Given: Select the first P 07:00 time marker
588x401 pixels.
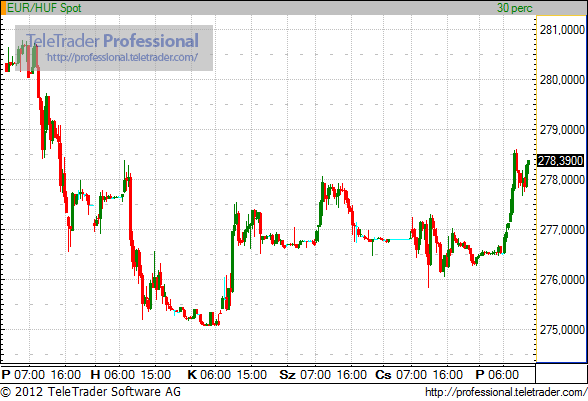Looking at the screenshot, I should pyautogui.click(x=23, y=374).
